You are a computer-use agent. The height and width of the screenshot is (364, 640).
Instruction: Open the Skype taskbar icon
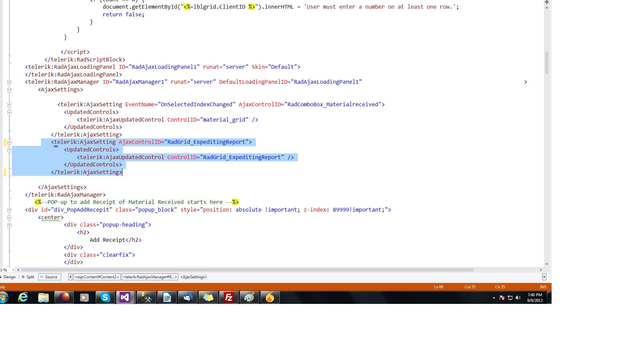(105, 297)
